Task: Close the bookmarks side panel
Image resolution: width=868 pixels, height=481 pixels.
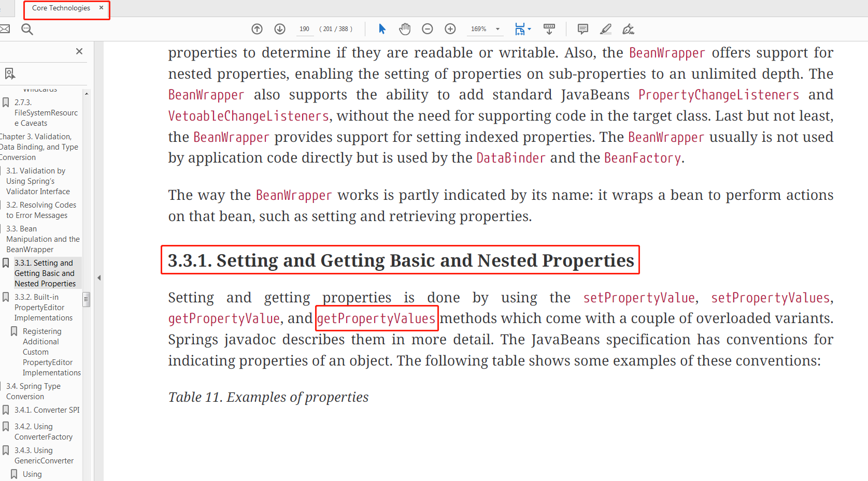Action: click(79, 51)
